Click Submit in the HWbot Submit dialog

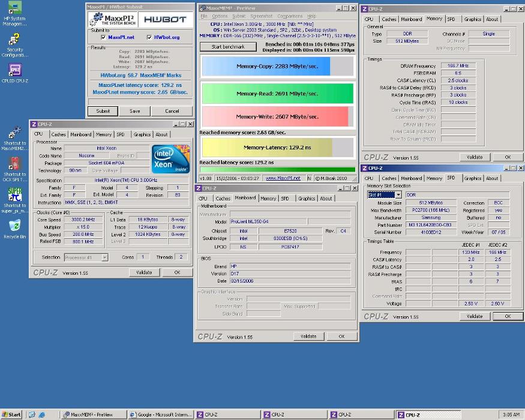[x=103, y=111]
